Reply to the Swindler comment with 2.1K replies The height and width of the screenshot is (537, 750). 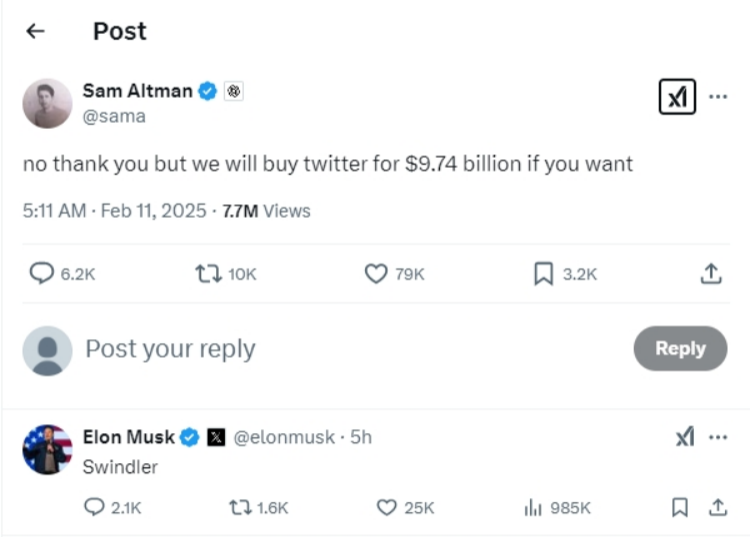click(96, 508)
